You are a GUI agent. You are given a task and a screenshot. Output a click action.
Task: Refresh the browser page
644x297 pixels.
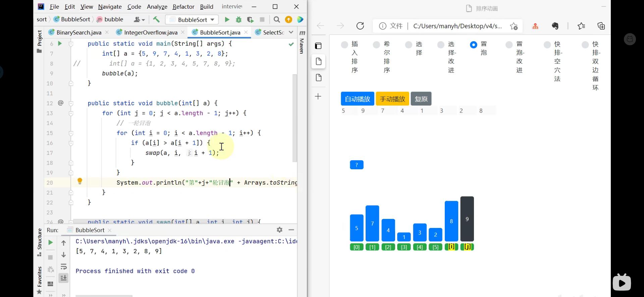pos(360,26)
